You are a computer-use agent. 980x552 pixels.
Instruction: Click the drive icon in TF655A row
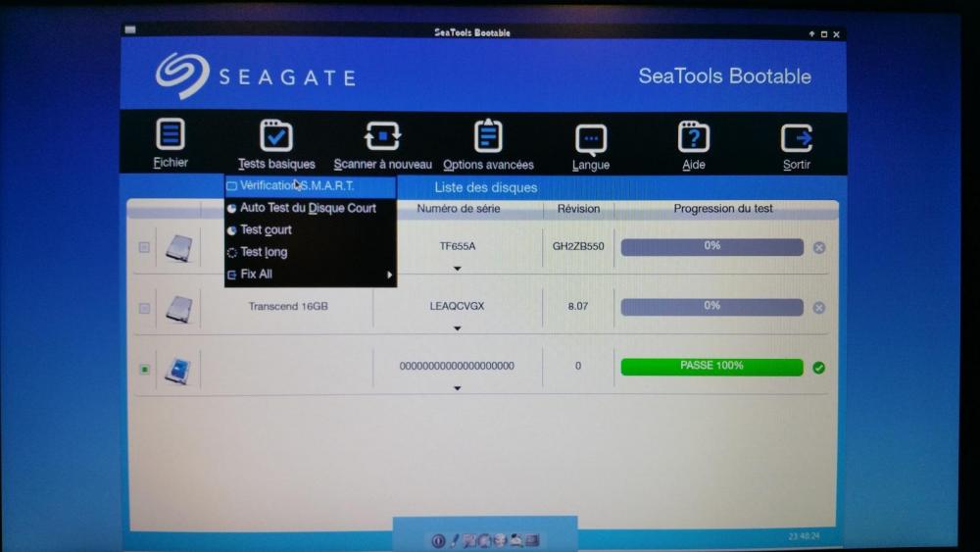coord(178,247)
